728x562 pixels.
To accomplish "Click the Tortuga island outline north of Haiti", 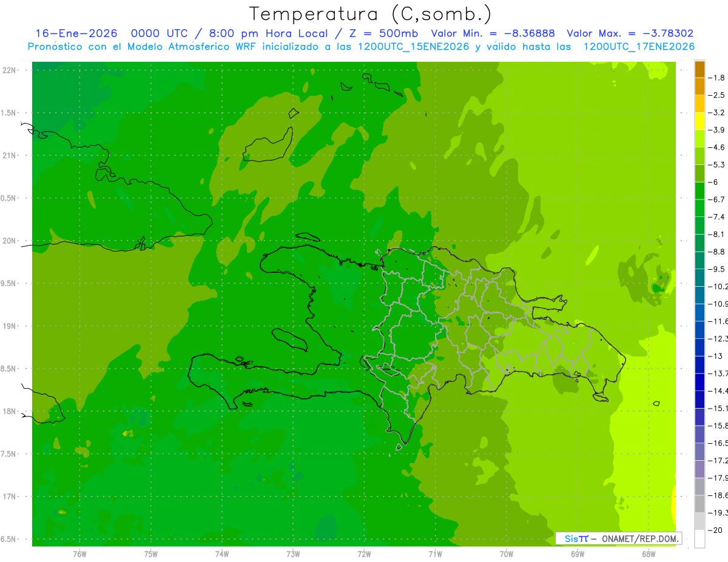I will pyautogui.click(x=308, y=238).
